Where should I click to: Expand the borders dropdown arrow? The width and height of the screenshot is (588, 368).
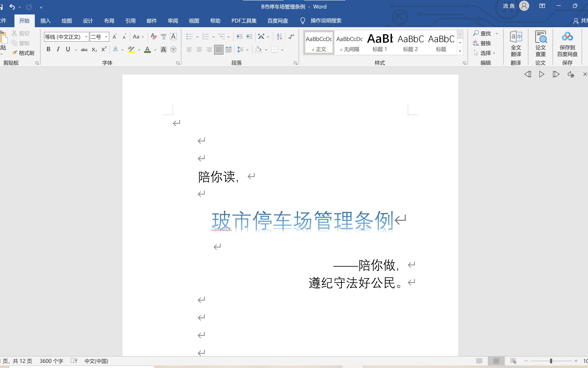click(282, 50)
